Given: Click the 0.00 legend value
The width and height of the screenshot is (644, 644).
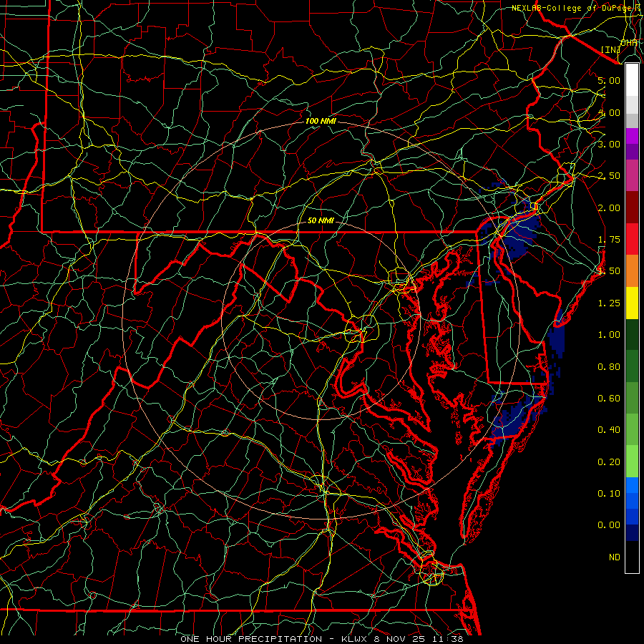Looking at the screenshot, I should (x=609, y=525).
